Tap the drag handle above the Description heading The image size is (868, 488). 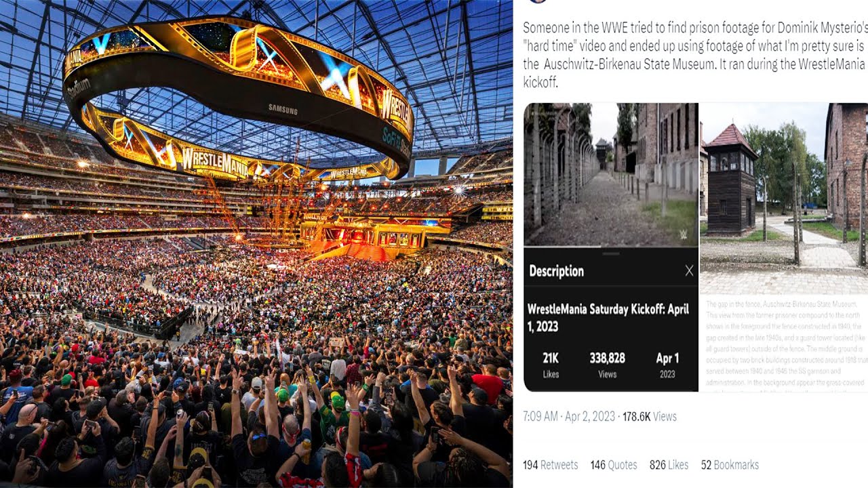611,253
